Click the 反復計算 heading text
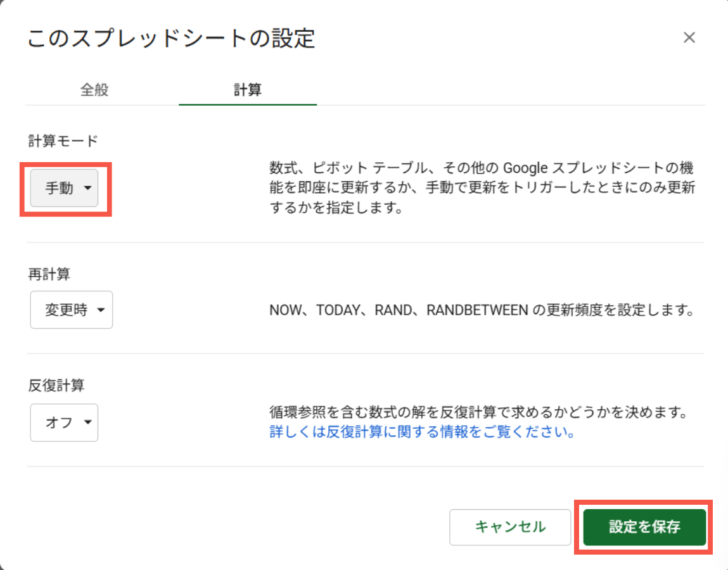The height and width of the screenshot is (570, 728). tap(56, 385)
